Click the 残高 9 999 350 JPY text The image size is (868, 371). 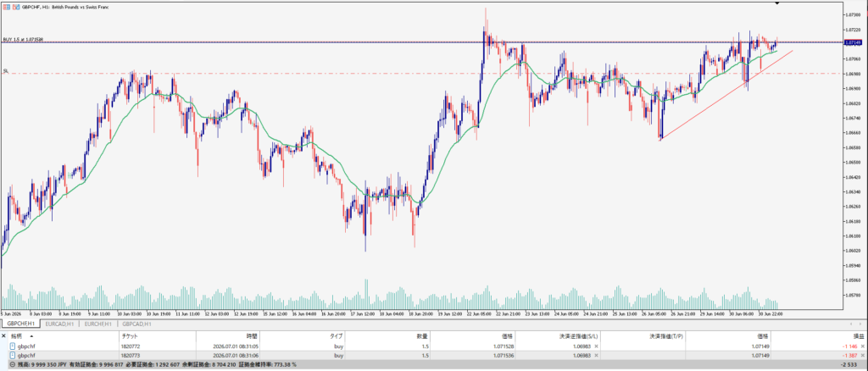coord(42,365)
